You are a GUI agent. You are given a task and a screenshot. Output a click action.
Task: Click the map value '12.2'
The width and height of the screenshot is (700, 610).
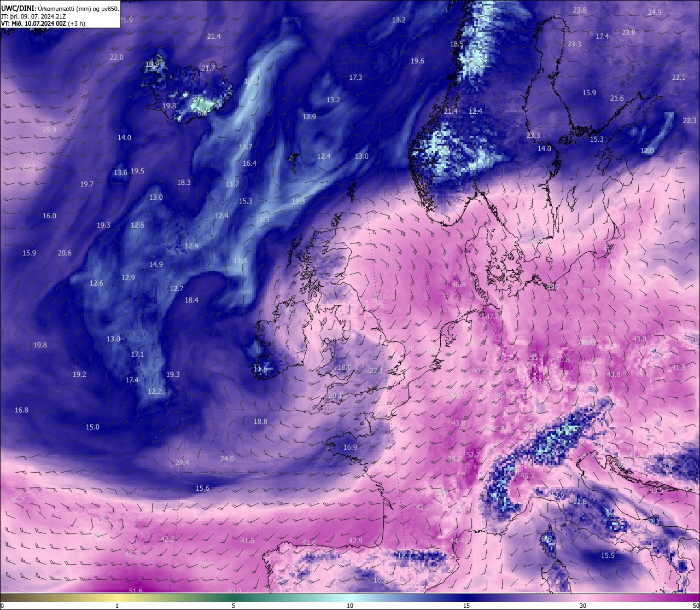click(x=155, y=392)
